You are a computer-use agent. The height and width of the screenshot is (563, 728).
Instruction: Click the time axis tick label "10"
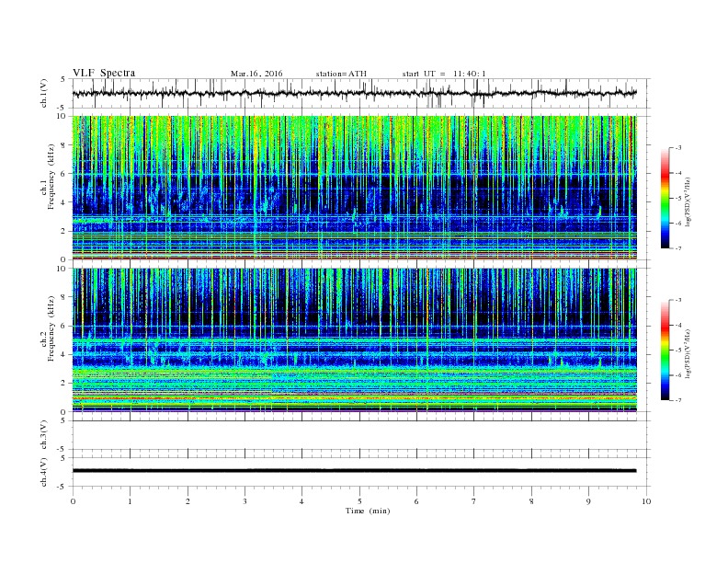646,501
